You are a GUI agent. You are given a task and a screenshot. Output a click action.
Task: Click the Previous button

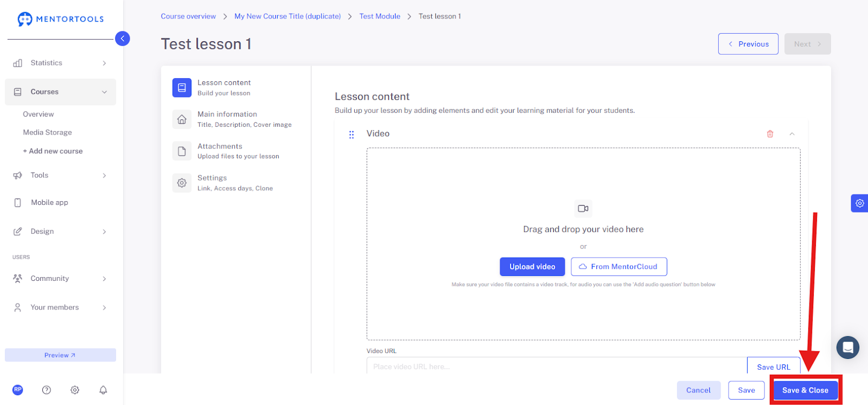(748, 44)
